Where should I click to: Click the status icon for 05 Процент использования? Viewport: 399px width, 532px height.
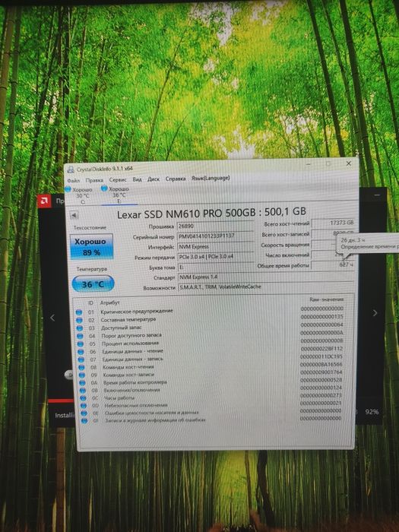(x=81, y=344)
